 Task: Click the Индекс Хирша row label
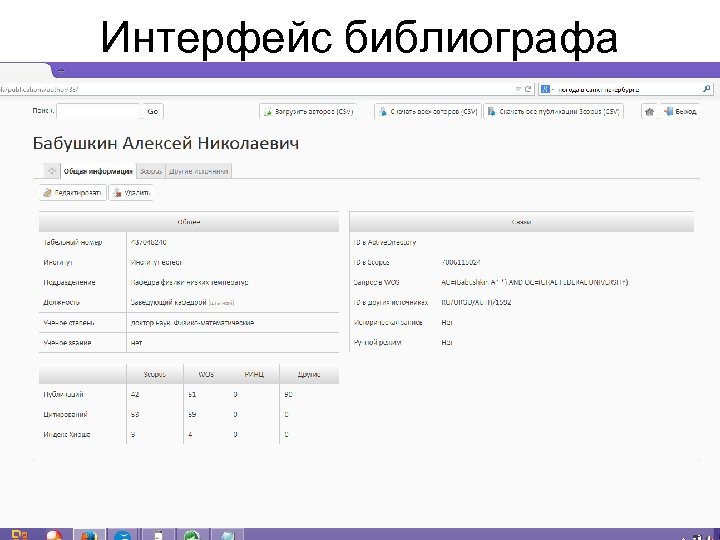[x=67, y=434]
